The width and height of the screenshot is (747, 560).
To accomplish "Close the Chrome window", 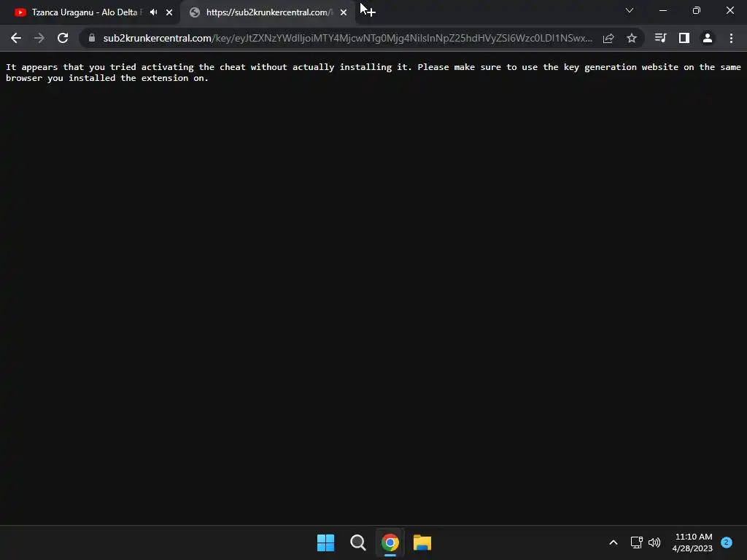I will tap(729, 10).
